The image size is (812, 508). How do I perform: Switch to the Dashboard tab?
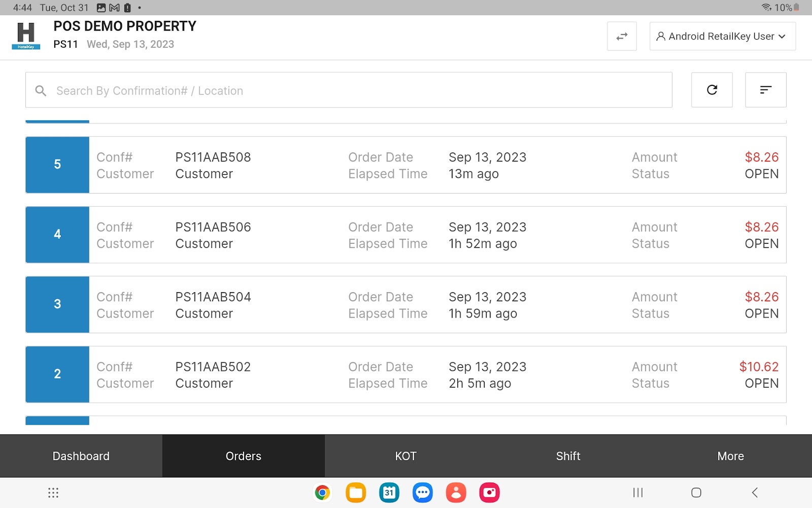pyautogui.click(x=81, y=456)
